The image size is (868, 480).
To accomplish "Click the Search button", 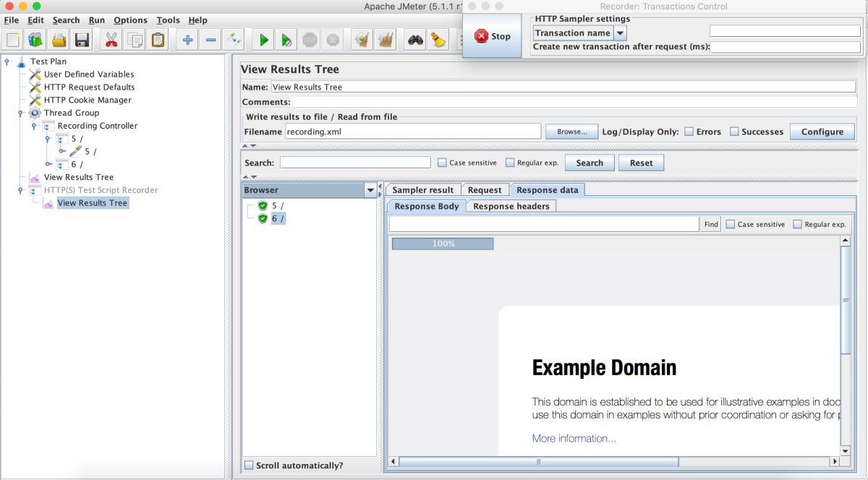I will 590,163.
